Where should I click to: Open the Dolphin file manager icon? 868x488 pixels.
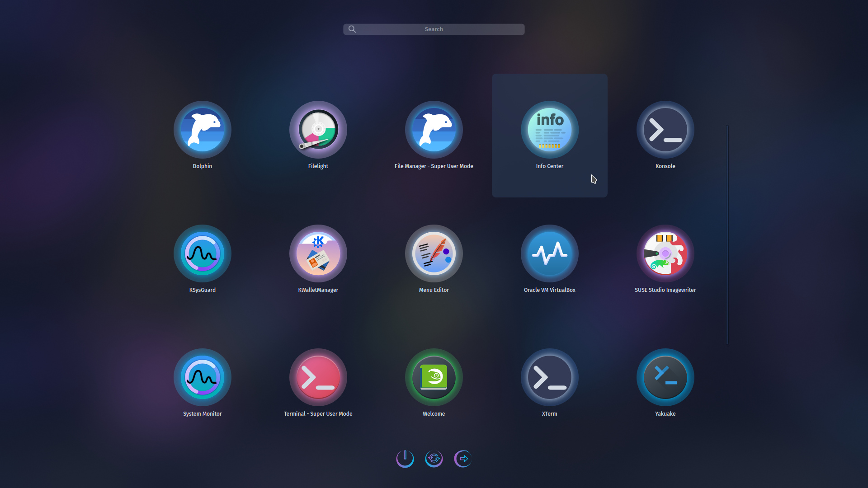tap(203, 130)
